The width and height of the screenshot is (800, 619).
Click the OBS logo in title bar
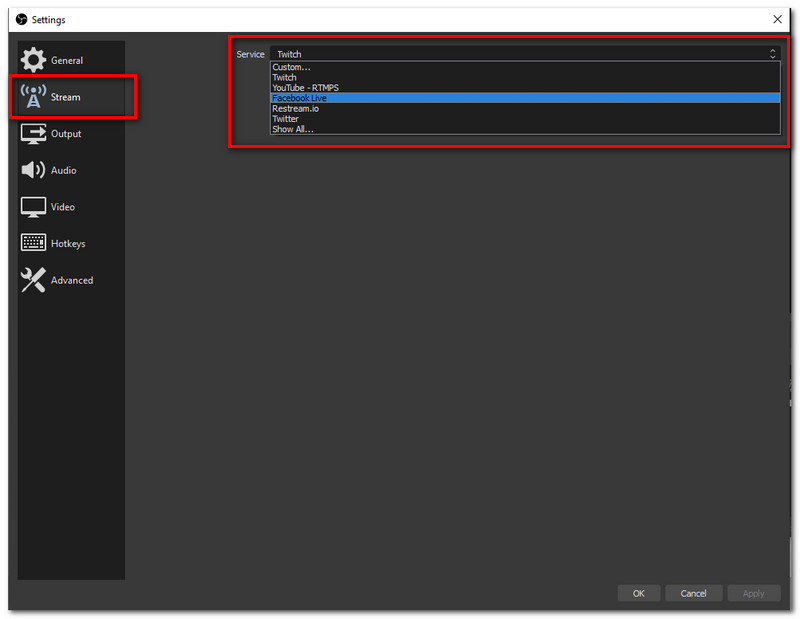(21, 19)
